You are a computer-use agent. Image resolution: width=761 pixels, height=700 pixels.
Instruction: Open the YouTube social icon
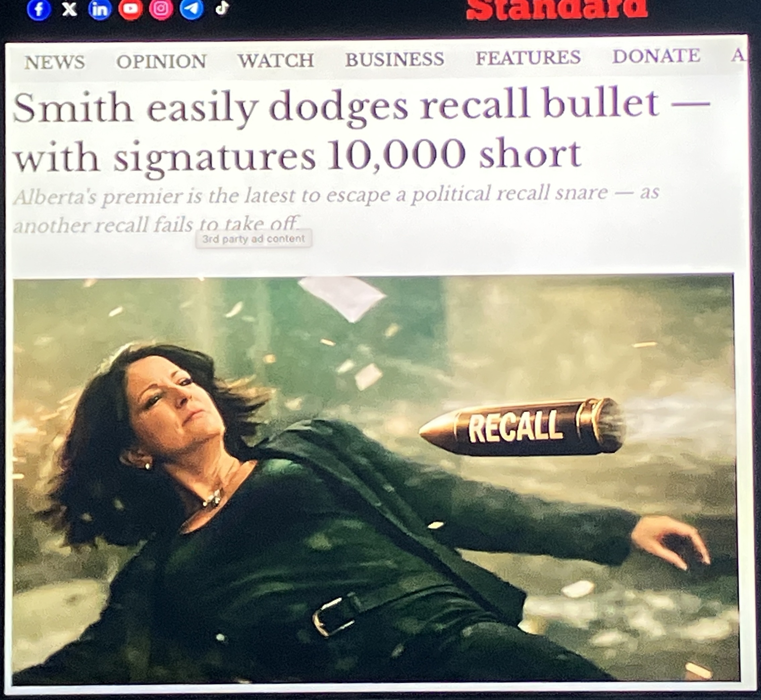[130, 9]
